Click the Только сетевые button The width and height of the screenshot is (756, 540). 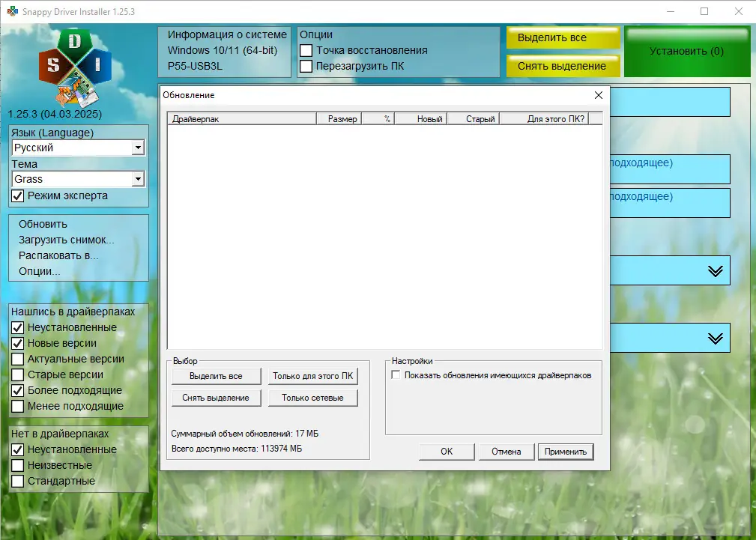click(312, 398)
